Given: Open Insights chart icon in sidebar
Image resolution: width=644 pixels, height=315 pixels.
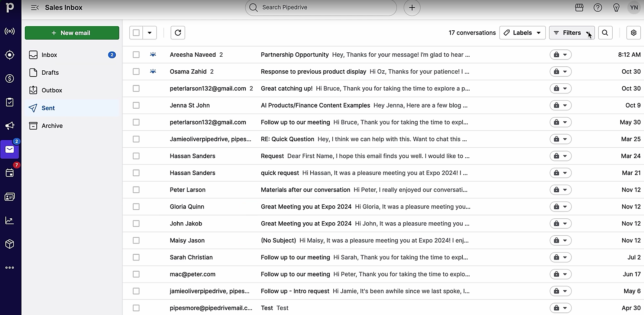Looking at the screenshot, I should pyautogui.click(x=10, y=220).
